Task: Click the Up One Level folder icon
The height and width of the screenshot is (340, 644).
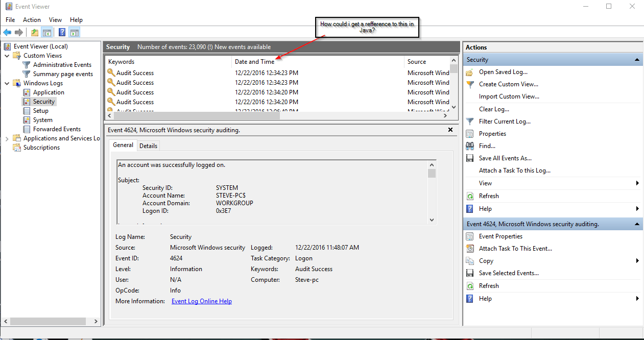Action: [35, 33]
